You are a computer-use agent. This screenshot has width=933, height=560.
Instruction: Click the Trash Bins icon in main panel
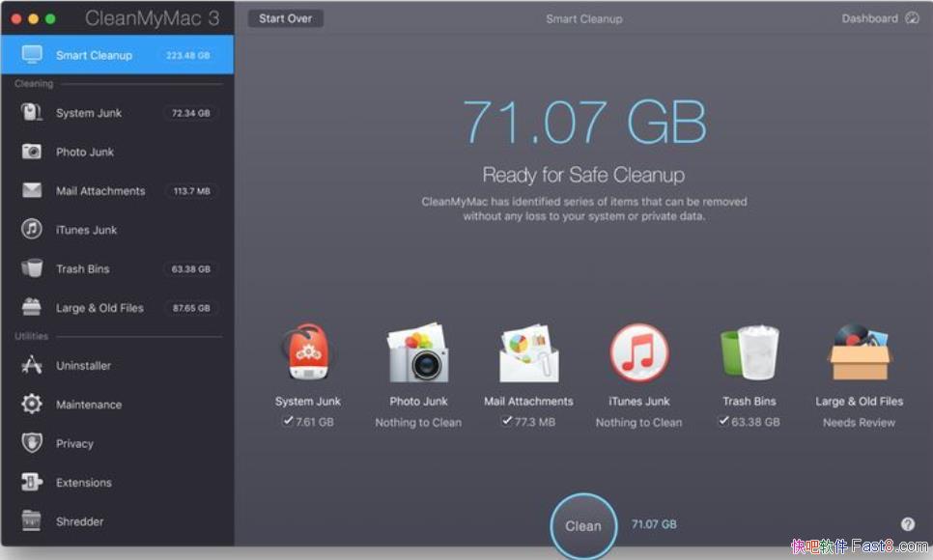749,354
